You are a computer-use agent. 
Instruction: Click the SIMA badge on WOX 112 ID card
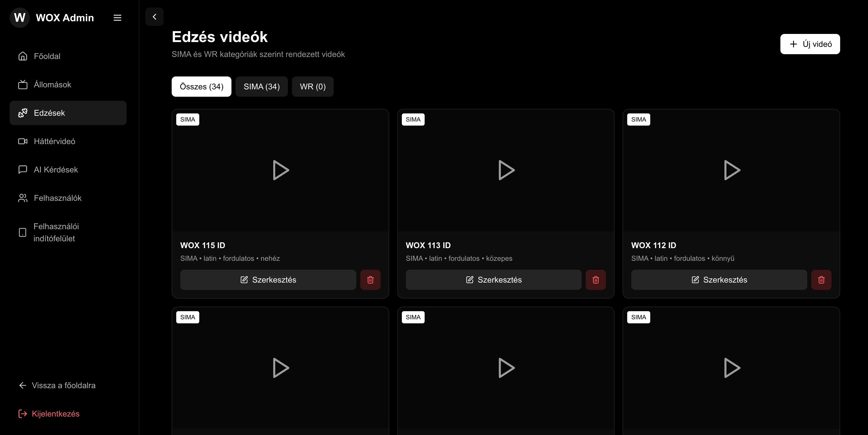coord(639,119)
